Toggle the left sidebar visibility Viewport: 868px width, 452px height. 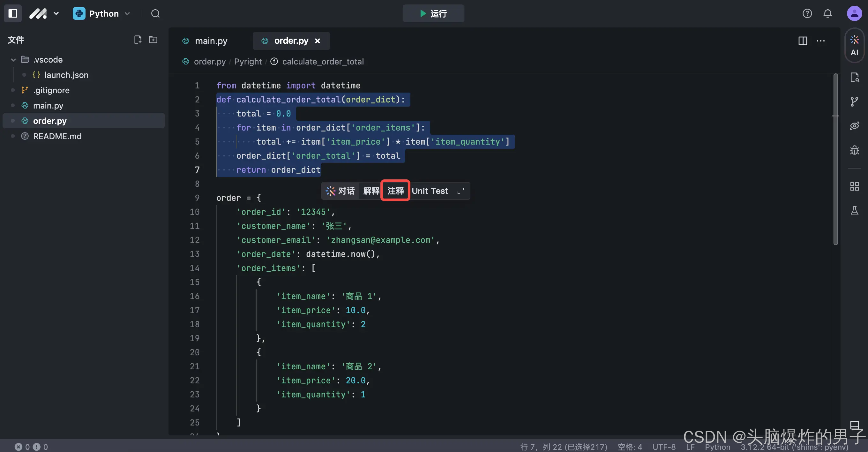tap(12, 13)
